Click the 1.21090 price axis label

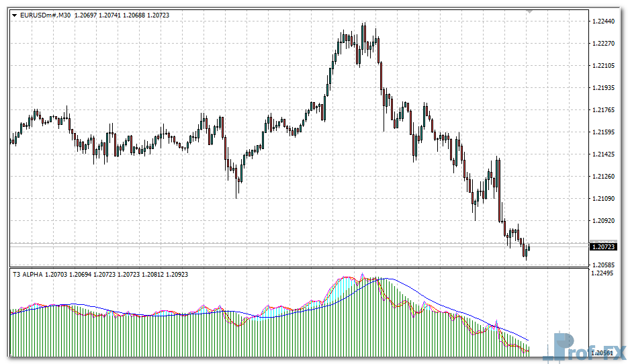tap(603, 199)
